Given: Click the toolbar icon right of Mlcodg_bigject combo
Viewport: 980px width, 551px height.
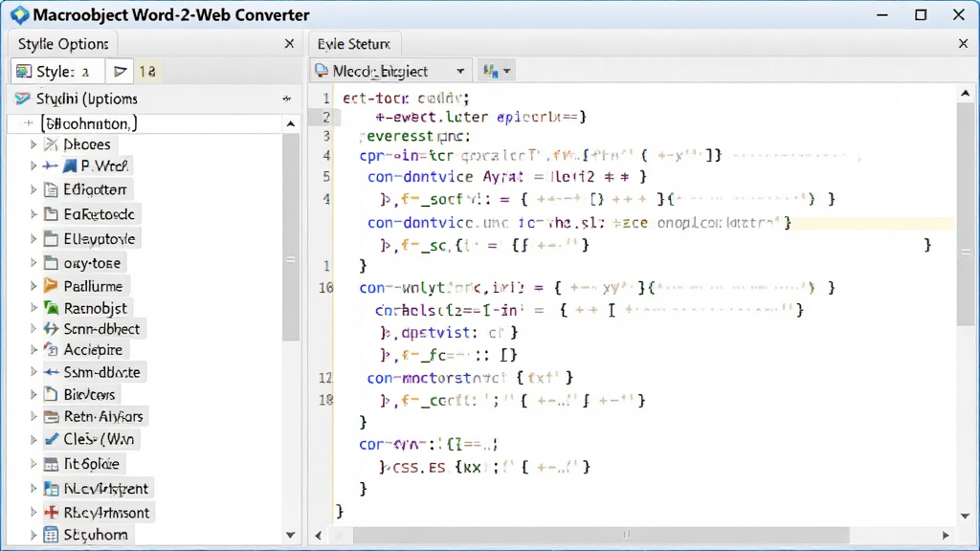Looking at the screenshot, I should 491,71.
